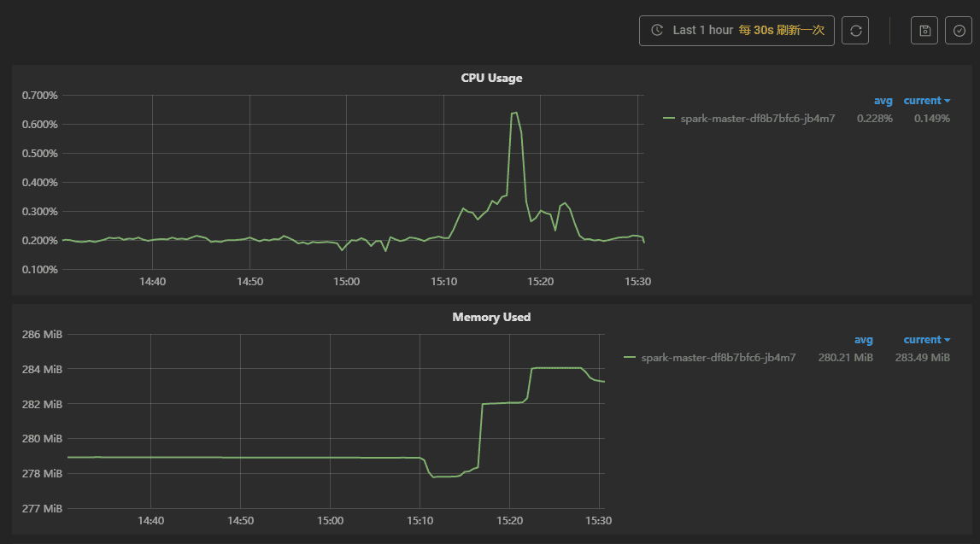
Task: Click the CPU spike peak near 15:17
Action: click(x=514, y=113)
